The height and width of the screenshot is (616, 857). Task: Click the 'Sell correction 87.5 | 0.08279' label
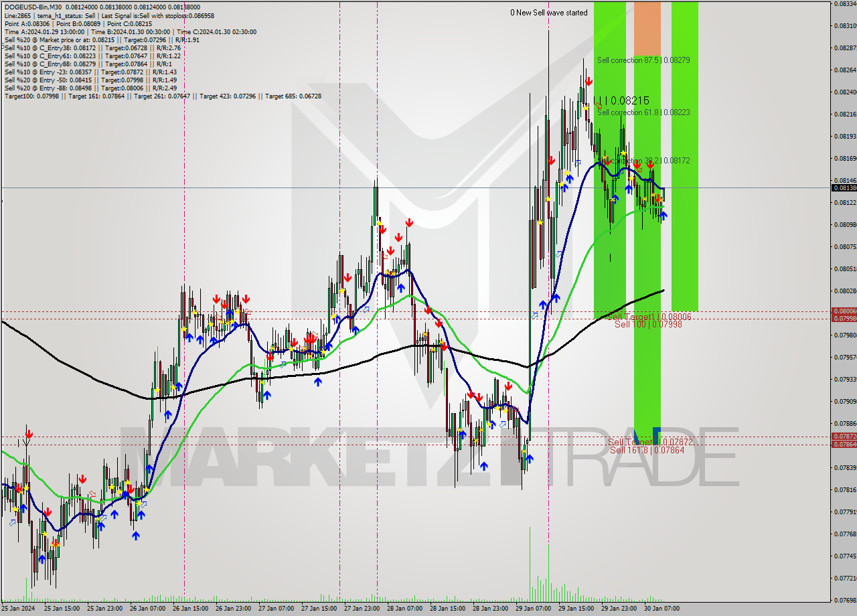point(643,60)
